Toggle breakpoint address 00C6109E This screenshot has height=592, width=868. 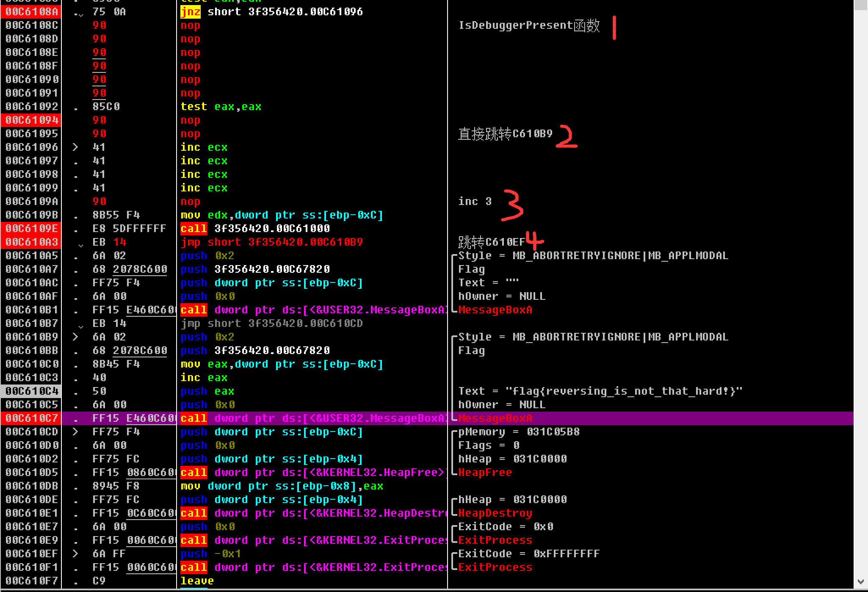(x=31, y=228)
